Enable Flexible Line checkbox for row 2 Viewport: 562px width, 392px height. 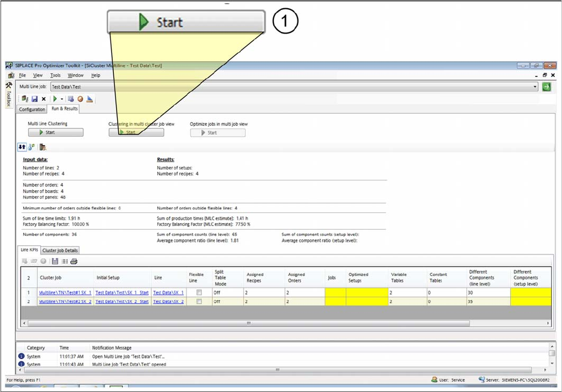pos(199,301)
